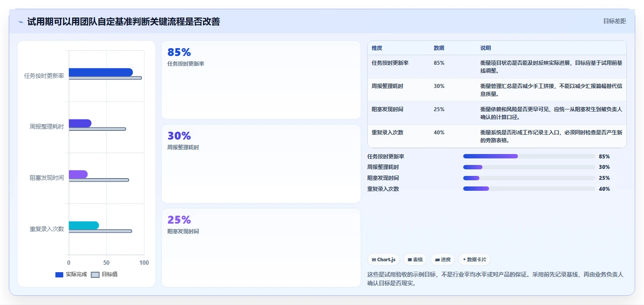Click the 40% value beside the progress bar
Viewport: 644px width, 305px height.
click(604, 189)
